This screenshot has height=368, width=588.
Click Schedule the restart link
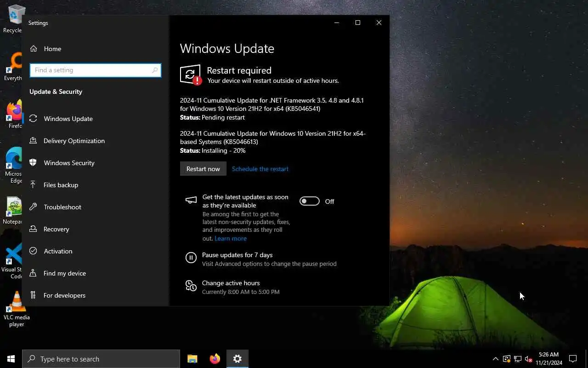(260, 169)
